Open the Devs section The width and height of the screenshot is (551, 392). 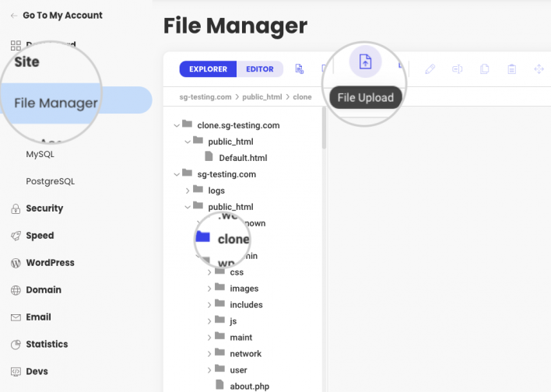(x=37, y=371)
